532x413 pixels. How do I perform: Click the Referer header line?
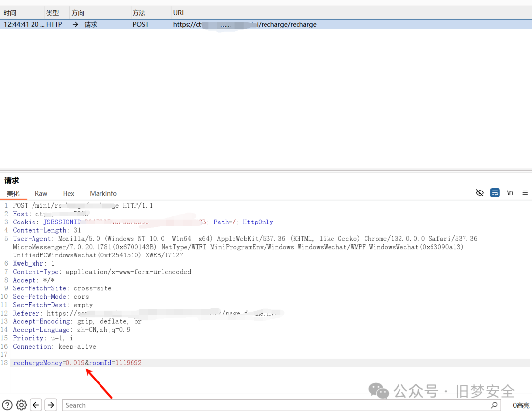[148, 313]
